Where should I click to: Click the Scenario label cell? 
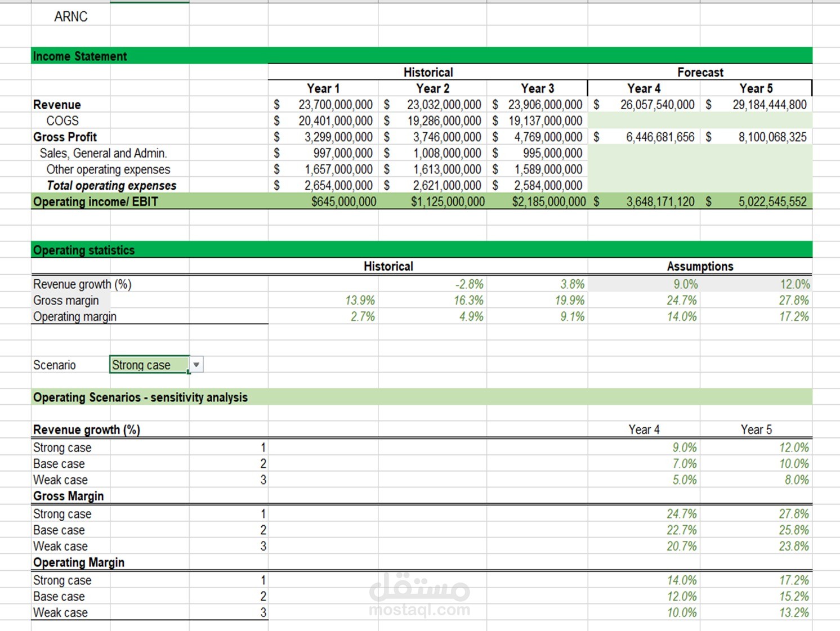pos(55,365)
